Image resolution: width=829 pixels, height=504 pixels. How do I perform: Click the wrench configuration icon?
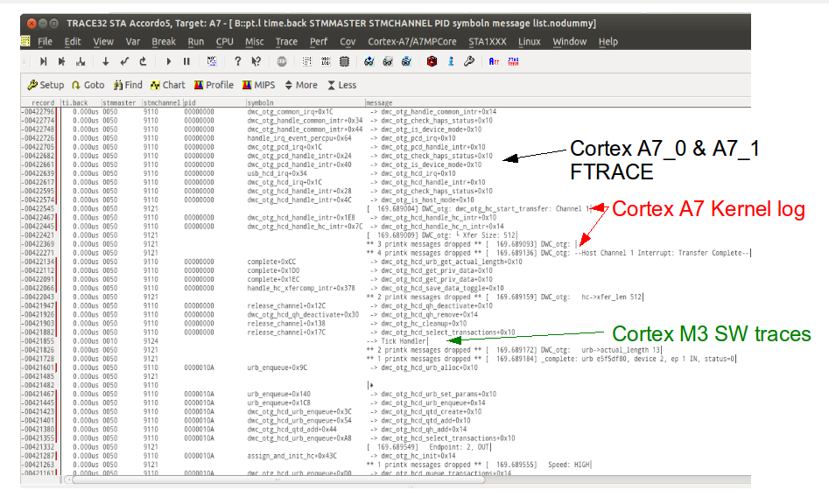pos(468,61)
